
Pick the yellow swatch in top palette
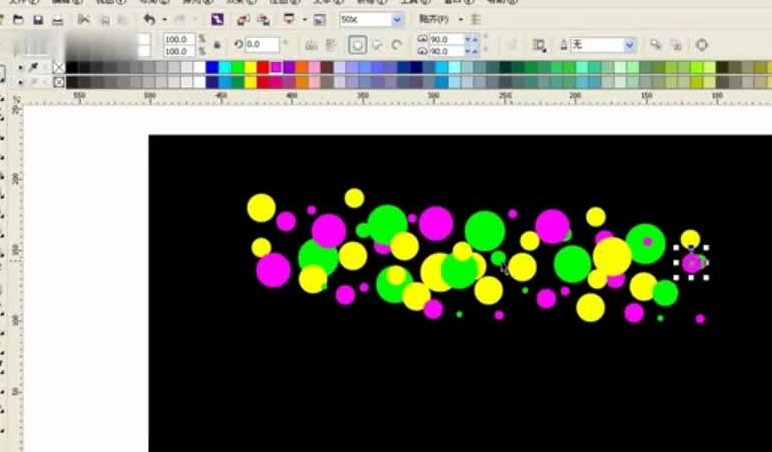tap(251, 67)
